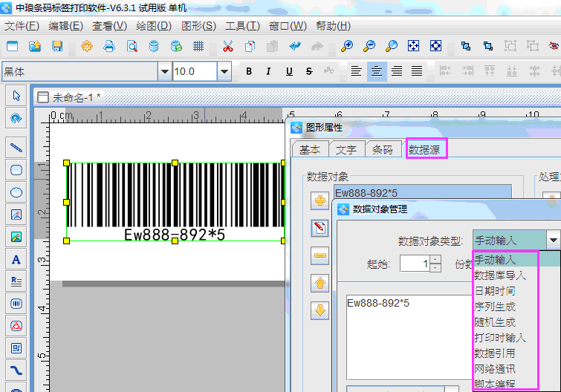Zoom out with the minus magnifier
561x392 pixels.
(369, 46)
